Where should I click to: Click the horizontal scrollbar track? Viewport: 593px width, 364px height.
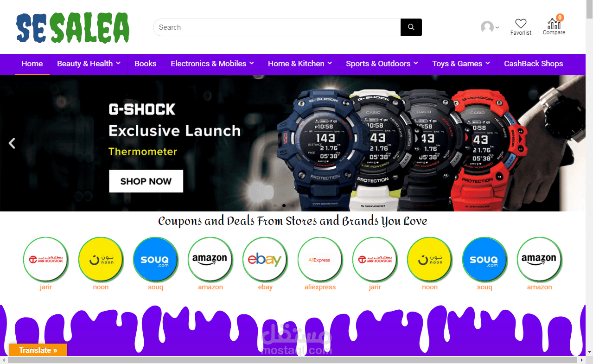click(292, 360)
